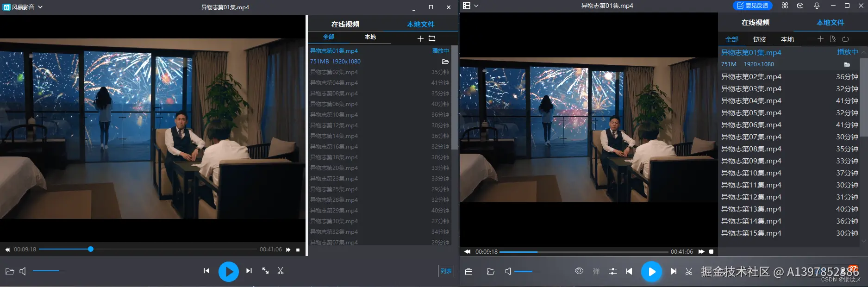
Task: Toggle the 列表 playlist button in the left player
Action: pos(446,271)
